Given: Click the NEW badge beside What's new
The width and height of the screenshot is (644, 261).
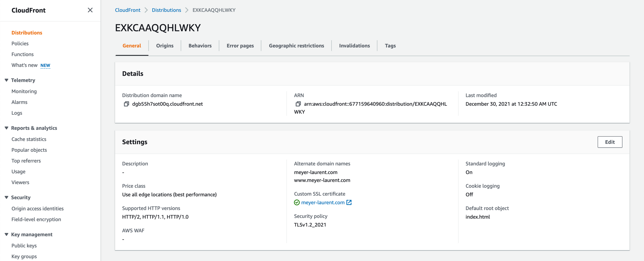Looking at the screenshot, I should click(45, 65).
